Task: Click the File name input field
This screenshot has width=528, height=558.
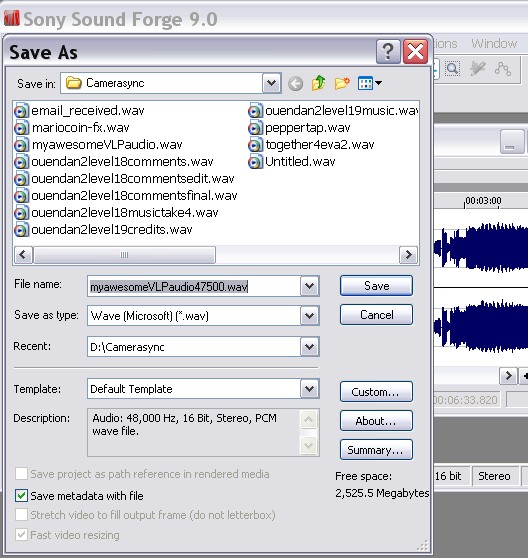Action: [194, 286]
